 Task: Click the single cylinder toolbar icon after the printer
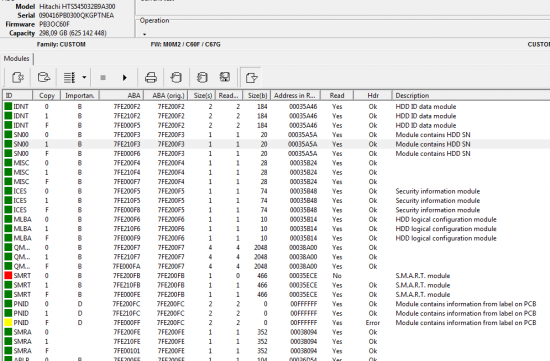click(x=176, y=78)
